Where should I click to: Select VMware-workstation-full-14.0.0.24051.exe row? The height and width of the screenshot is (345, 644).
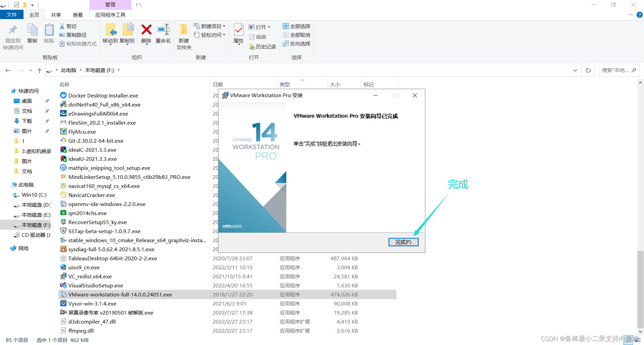(227, 294)
